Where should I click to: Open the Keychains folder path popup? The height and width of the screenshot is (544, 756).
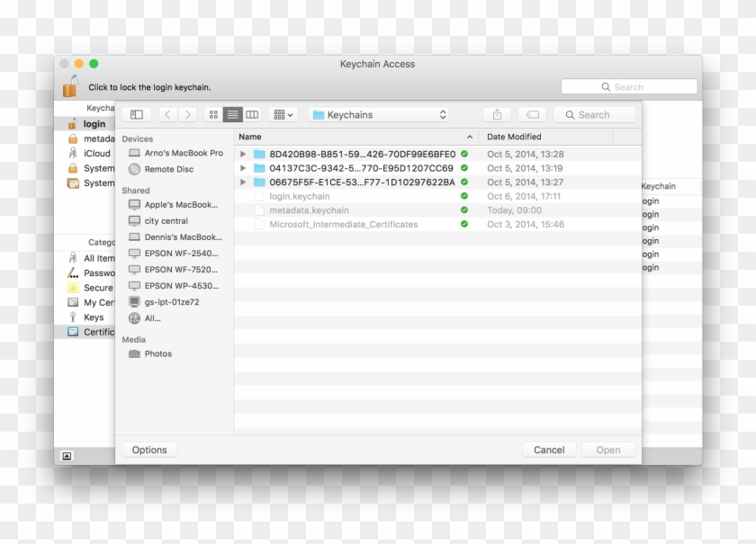379,115
